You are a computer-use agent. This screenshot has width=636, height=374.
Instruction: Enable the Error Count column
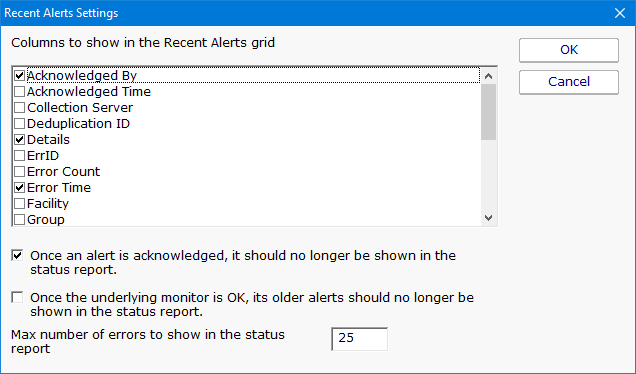[x=19, y=172]
